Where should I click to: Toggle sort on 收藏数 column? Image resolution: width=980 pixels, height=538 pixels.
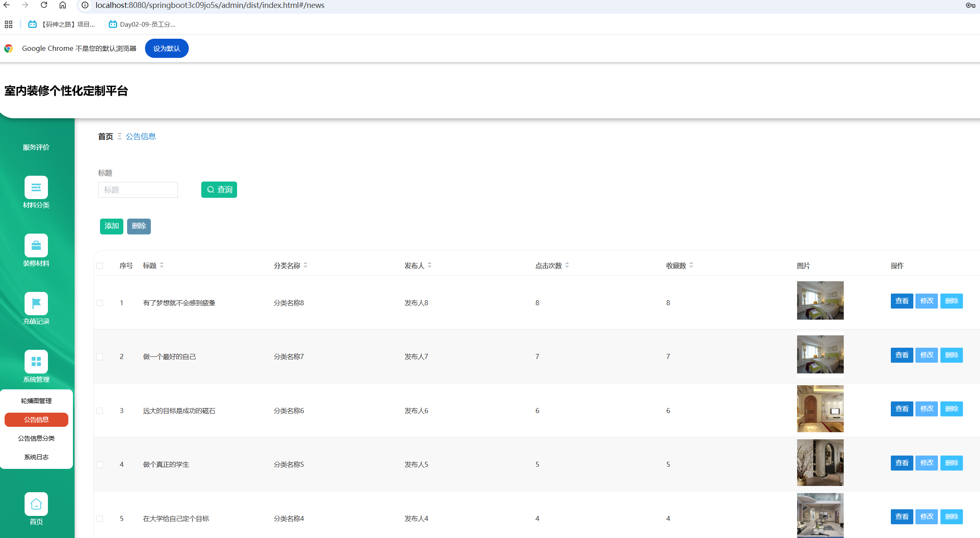pos(691,265)
